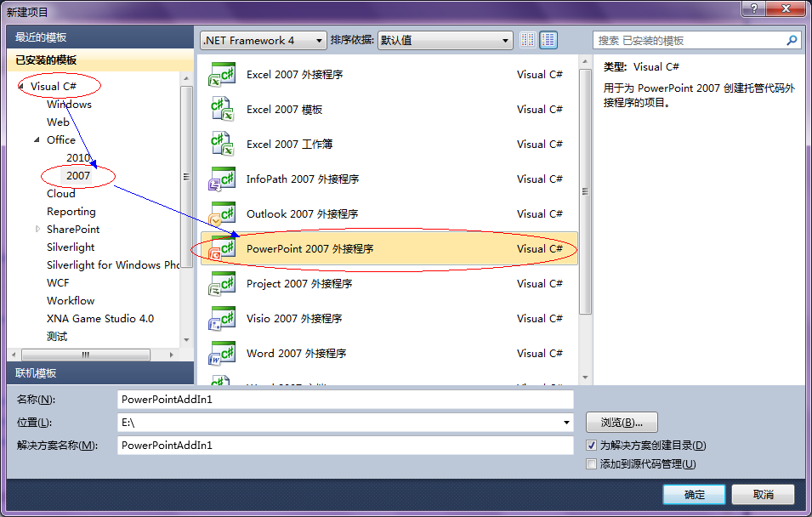Screen dimensions: 812x517
Task: Select XNA Game Studio 4.0 item
Action: point(100,319)
